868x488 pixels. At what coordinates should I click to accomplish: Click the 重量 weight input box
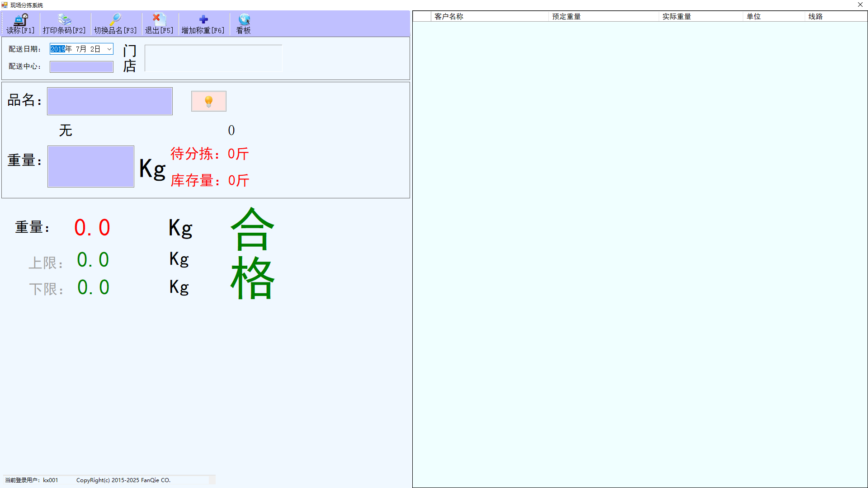(91, 166)
